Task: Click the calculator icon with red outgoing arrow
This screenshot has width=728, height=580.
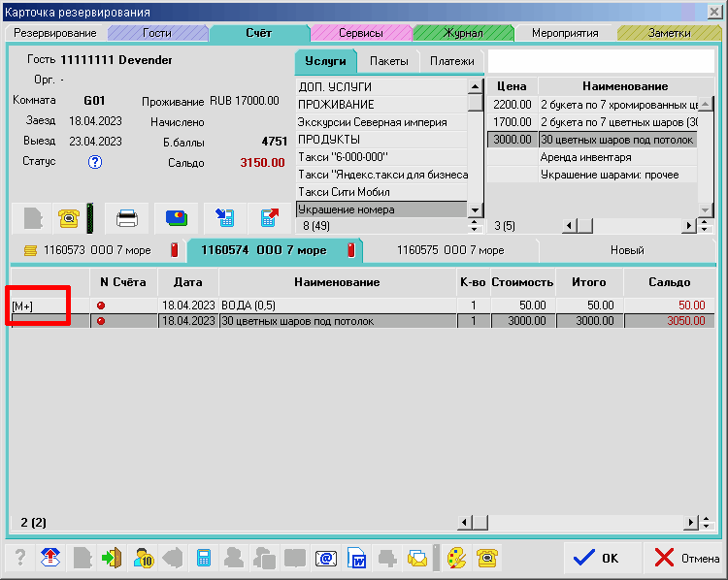Action: coord(270,217)
